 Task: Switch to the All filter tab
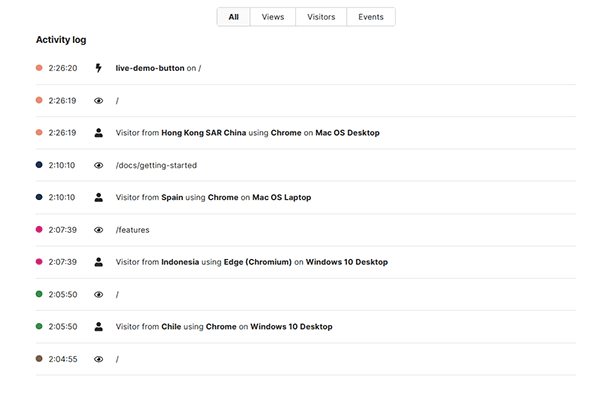pyautogui.click(x=233, y=17)
